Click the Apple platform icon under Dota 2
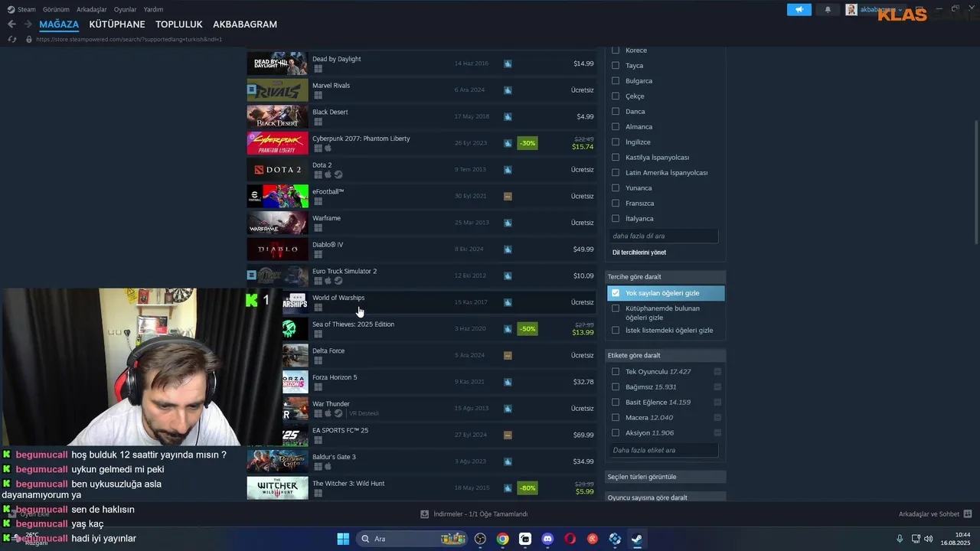The height and width of the screenshot is (551, 980). (328, 174)
